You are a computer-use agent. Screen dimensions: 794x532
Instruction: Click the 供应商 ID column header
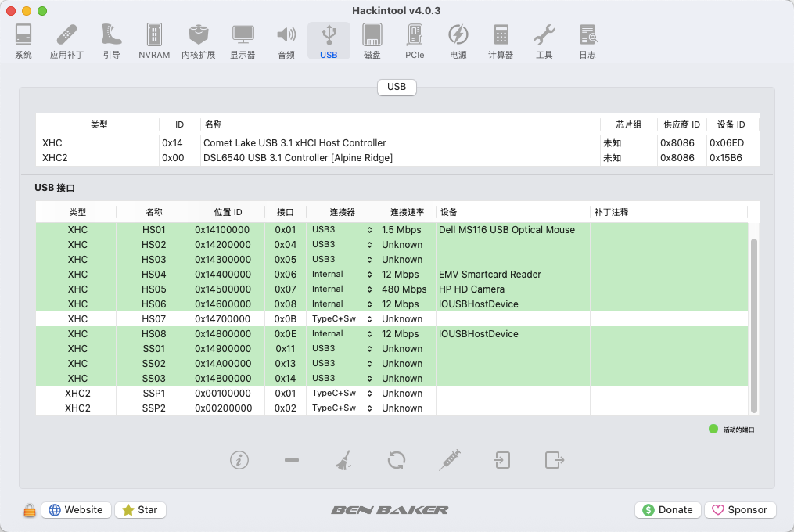point(681,124)
